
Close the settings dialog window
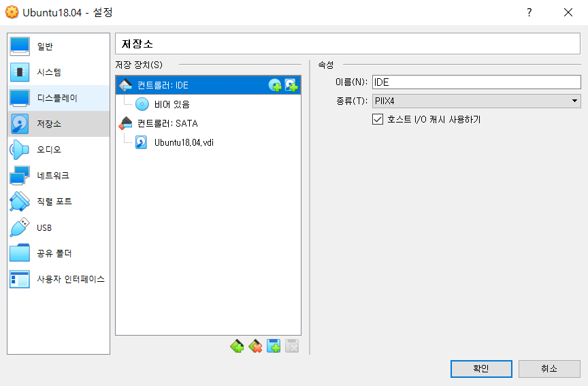568,12
